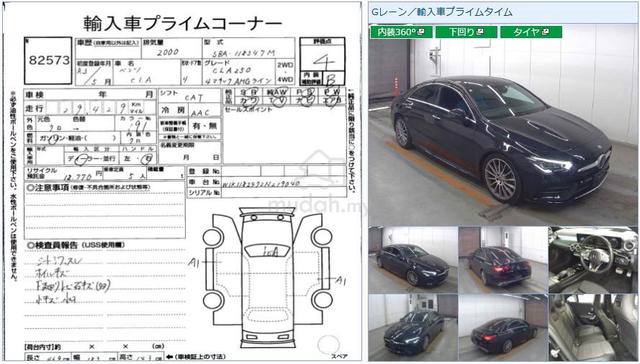
Task: Select bottom-middle thumbnail of car rear quarter
Action: pos(503,327)
